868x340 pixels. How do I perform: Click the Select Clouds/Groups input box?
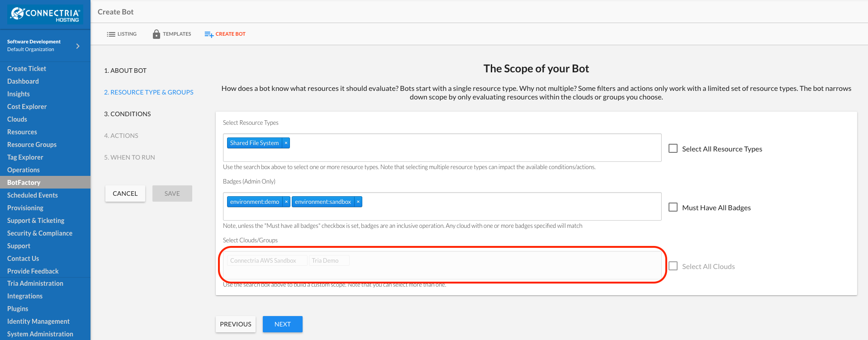tap(442, 265)
